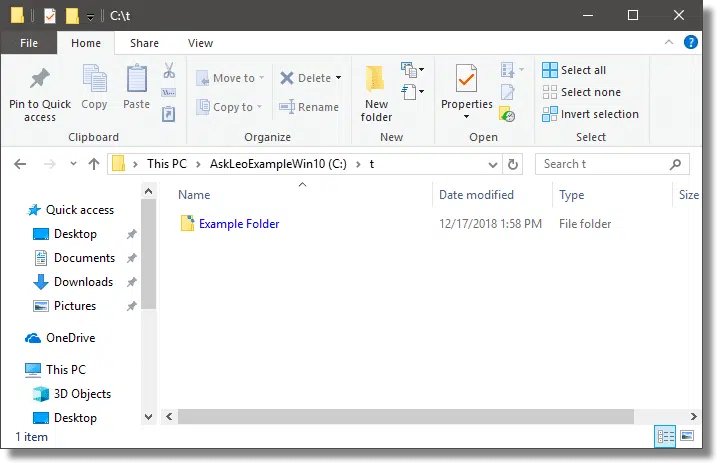
Task: Open Downloads in navigation pane
Action: click(x=73, y=282)
